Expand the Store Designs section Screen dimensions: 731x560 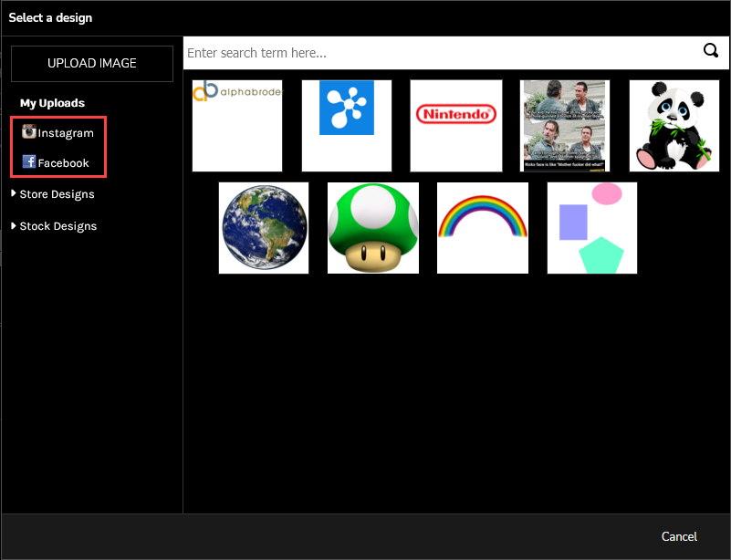click(14, 193)
